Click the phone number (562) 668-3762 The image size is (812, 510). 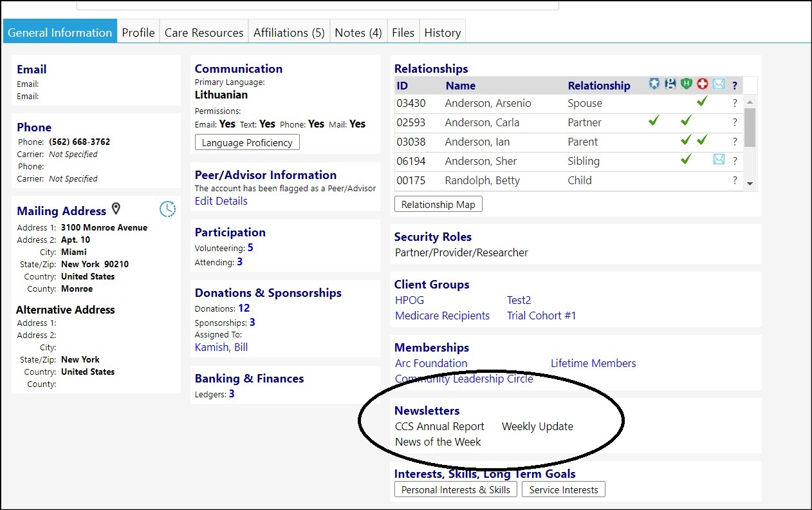point(79,142)
